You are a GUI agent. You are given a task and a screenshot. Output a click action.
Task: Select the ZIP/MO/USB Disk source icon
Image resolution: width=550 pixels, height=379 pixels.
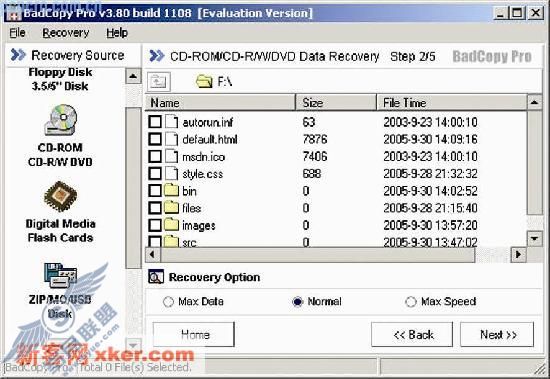60,275
